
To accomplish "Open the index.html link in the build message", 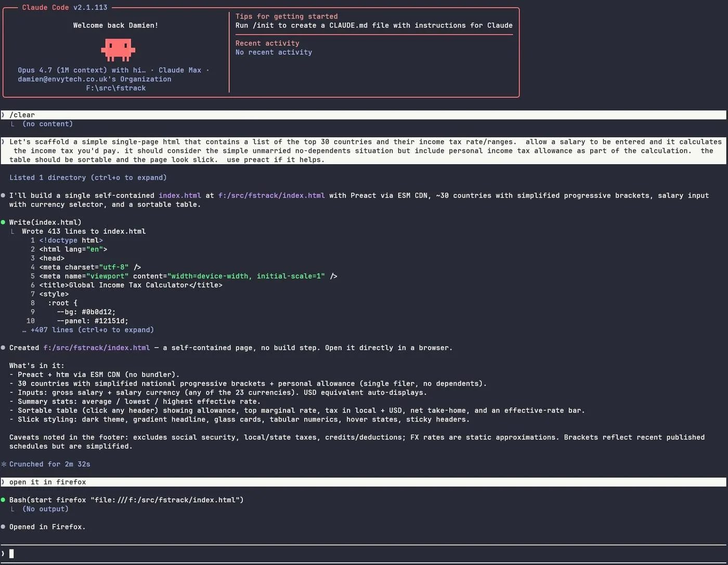I will [180, 195].
